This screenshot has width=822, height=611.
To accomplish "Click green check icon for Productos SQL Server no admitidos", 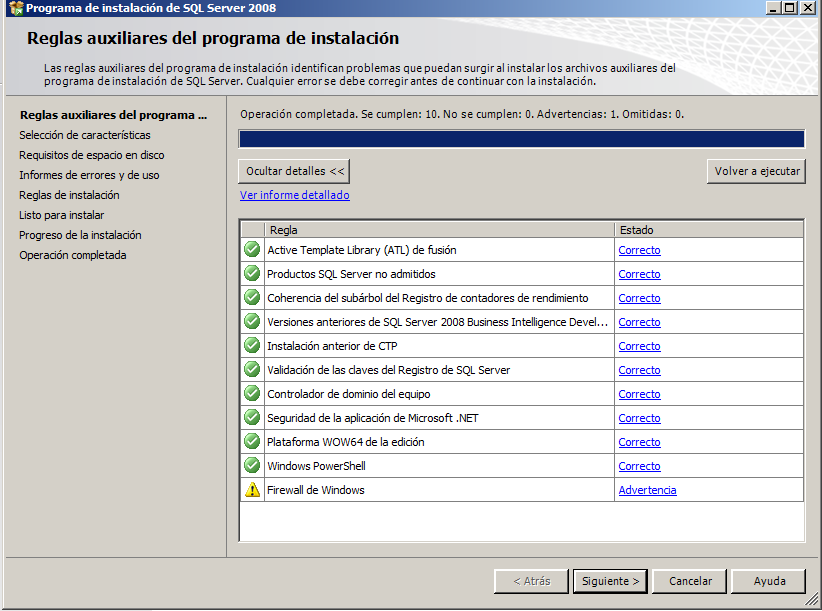I will click(x=252, y=274).
